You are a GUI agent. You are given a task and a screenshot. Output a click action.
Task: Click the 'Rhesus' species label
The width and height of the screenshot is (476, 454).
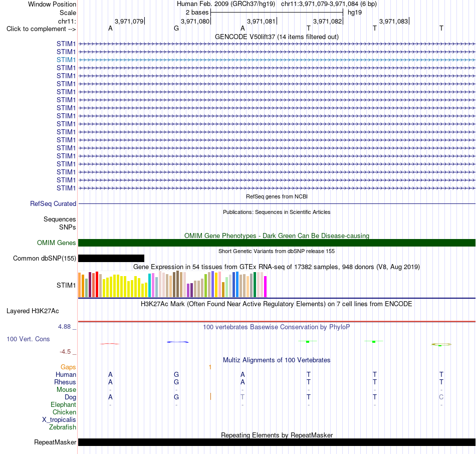[x=65, y=382]
